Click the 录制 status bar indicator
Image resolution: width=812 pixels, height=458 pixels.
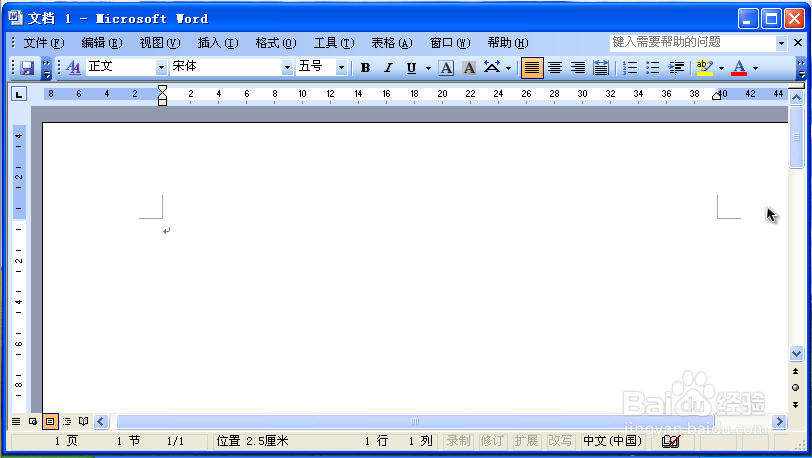pos(458,441)
